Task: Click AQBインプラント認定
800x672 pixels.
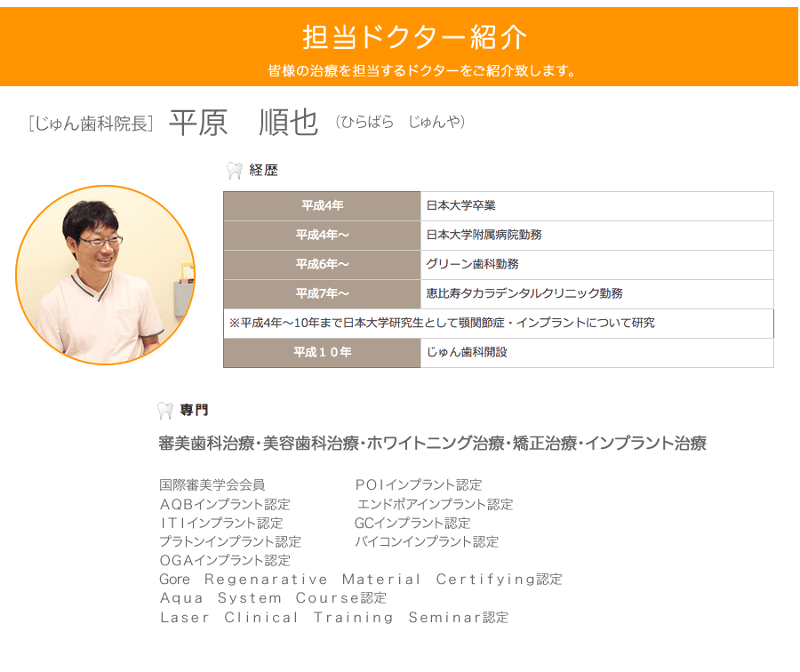Action: (225, 504)
